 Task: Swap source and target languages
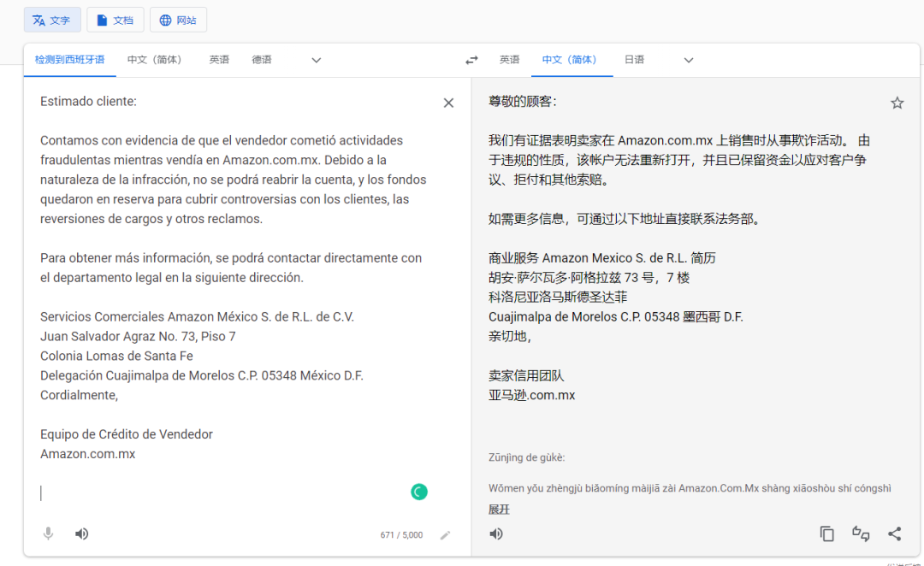click(x=471, y=60)
